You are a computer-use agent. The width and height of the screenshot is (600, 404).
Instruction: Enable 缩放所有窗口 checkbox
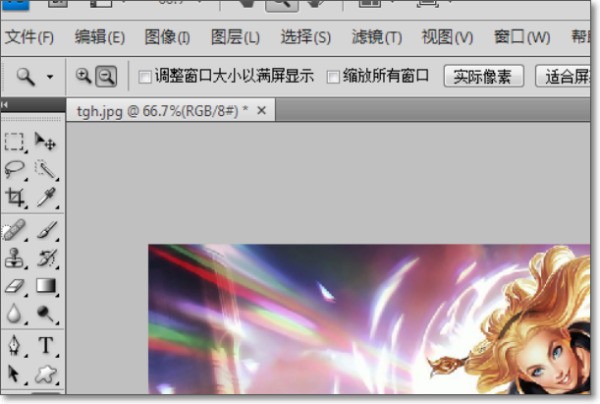(x=333, y=77)
